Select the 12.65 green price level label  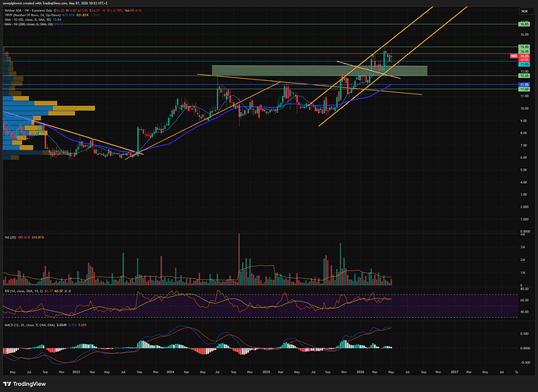pyautogui.click(x=524, y=76)
